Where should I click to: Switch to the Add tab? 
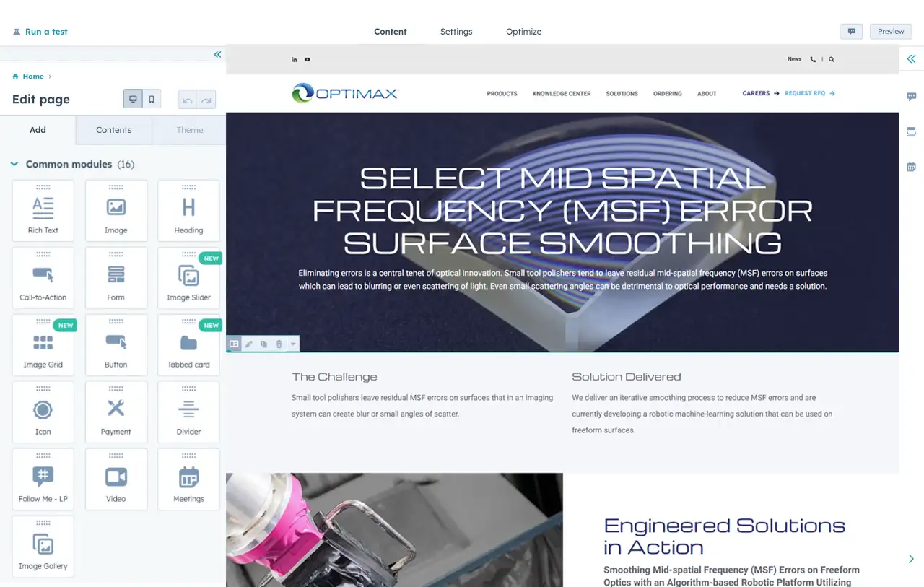coord(38,130)
